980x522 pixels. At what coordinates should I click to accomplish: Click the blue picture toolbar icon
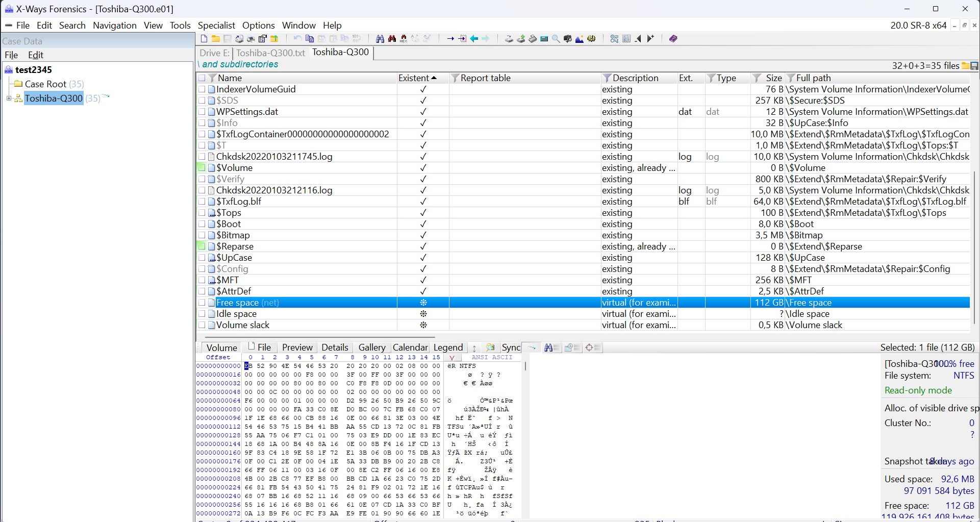[580, 39]
